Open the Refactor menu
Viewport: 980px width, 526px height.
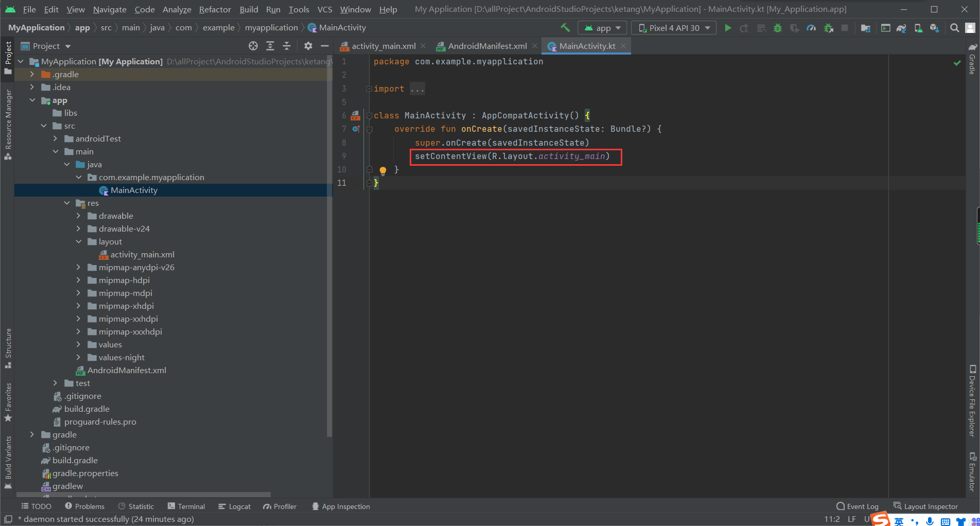pyautogui.click(x=215, y=9)
